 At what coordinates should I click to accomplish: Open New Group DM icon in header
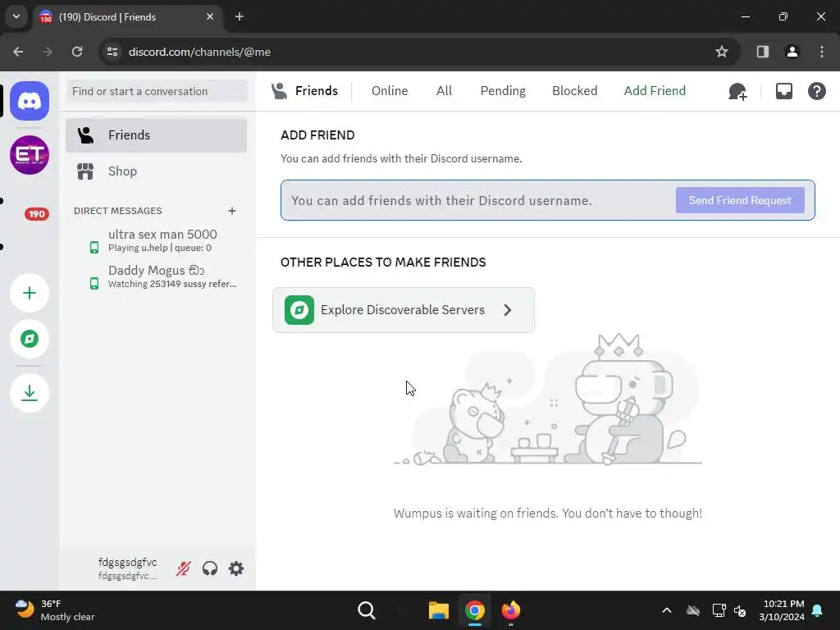pos(737,92)
